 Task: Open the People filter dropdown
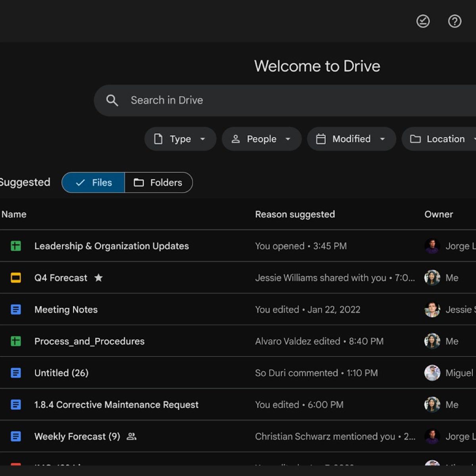261,139
